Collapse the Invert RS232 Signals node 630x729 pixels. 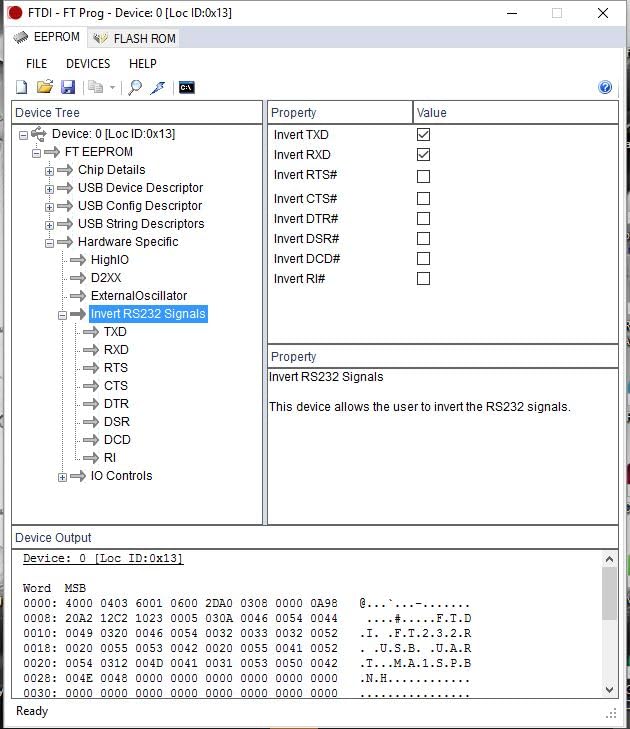62,315
